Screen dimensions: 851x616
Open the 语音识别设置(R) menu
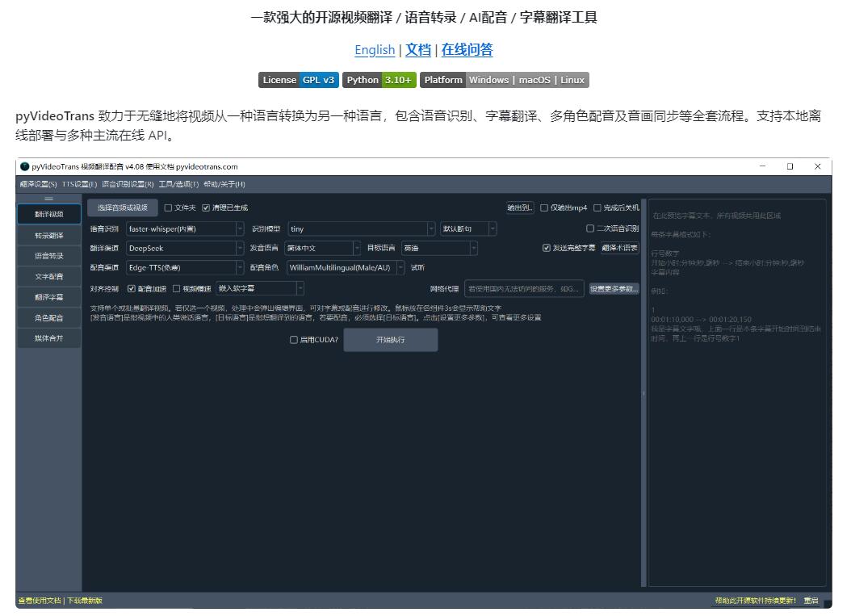point(128,185)
